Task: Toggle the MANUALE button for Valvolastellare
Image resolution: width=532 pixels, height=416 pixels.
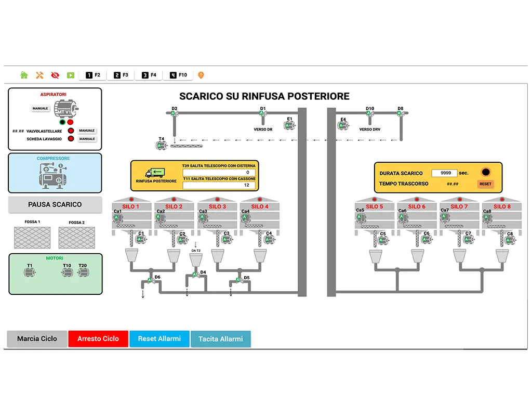Action: [x=87, y=131]
